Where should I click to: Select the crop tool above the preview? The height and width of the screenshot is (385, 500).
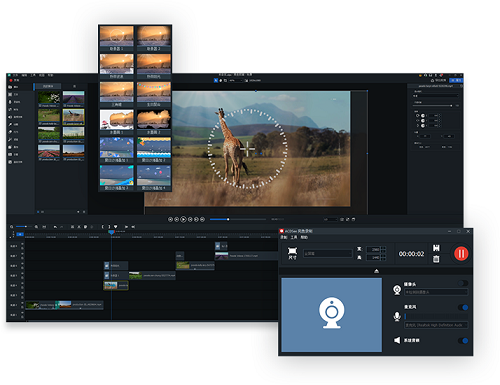(x=225, y=80)
